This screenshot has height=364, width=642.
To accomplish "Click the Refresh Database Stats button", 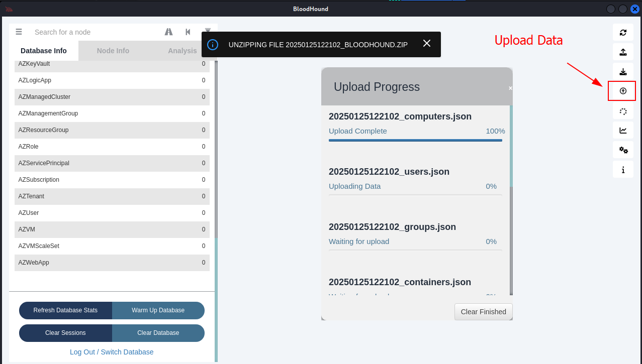I will point(65,310).
